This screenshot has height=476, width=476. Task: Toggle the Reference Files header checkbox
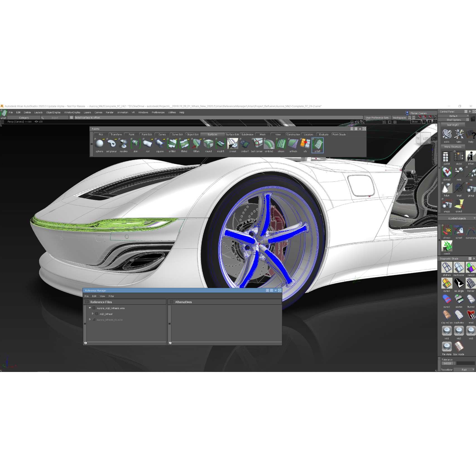[87, 302]
